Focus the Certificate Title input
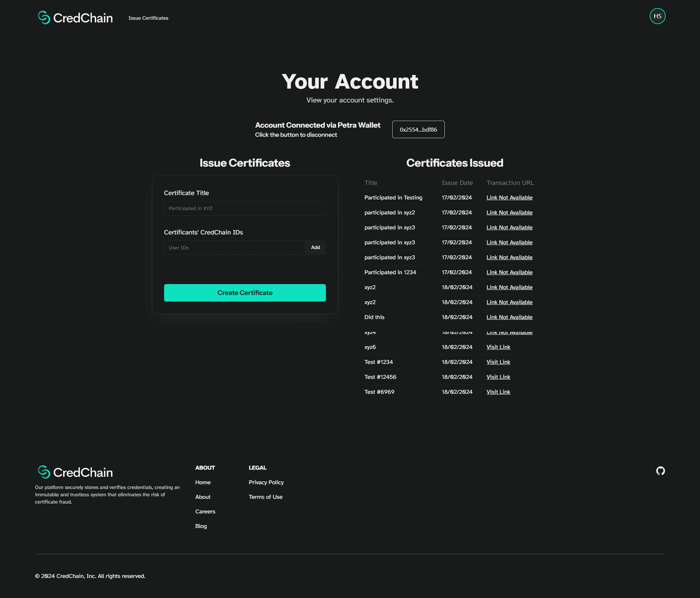Image resolution: width=700 pixels, height=598 pixels. tap(245, 208)
